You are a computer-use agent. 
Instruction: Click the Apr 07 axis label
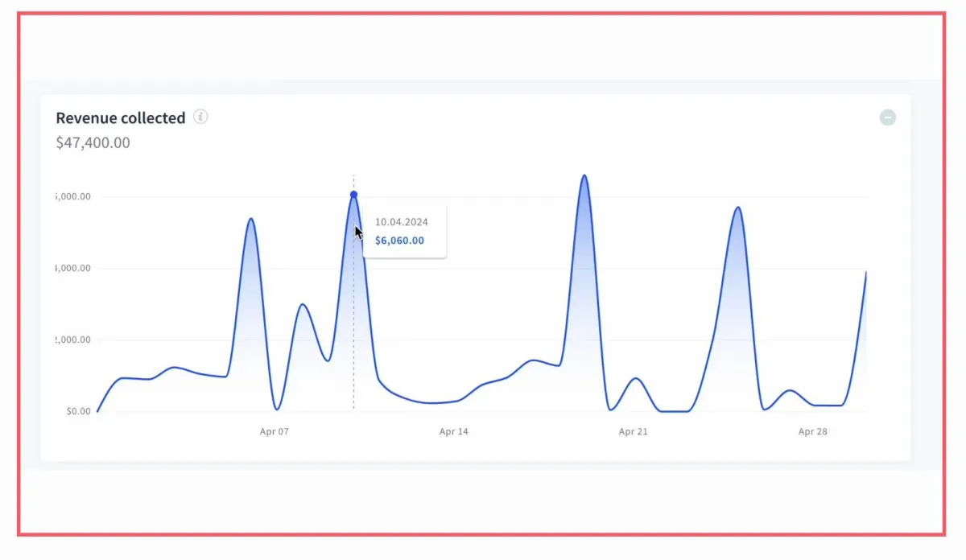coord(274,432)
